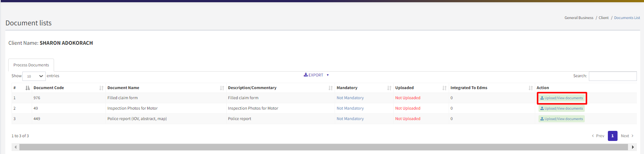
Task: Sort table by Mandatory column icon
Action: point(389,88)
